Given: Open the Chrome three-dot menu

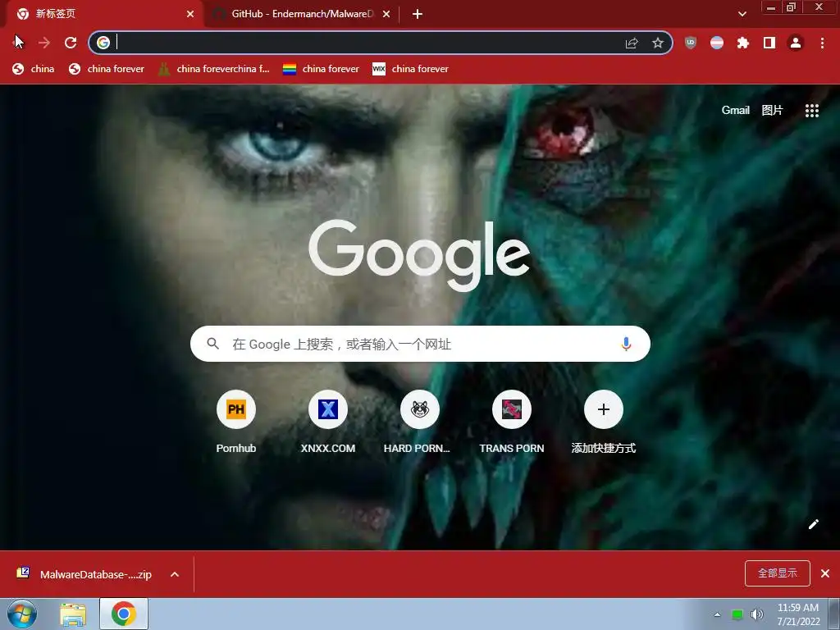Looking at the screenshot, I should (x=822, y=43).
